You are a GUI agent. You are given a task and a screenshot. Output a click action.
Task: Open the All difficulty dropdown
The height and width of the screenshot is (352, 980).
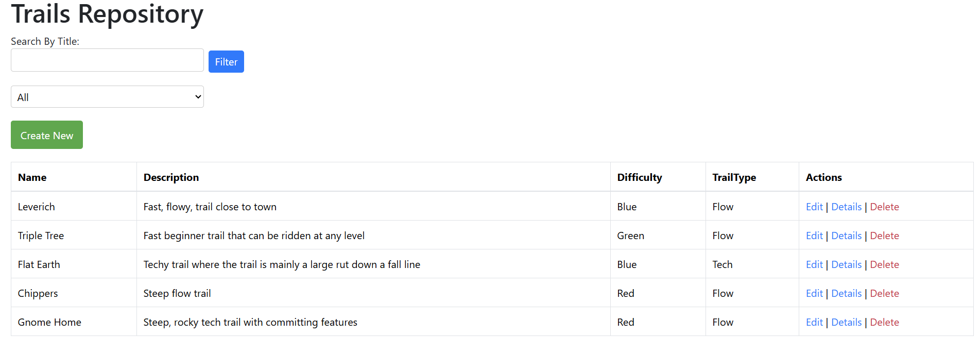(x=107, y=97)
